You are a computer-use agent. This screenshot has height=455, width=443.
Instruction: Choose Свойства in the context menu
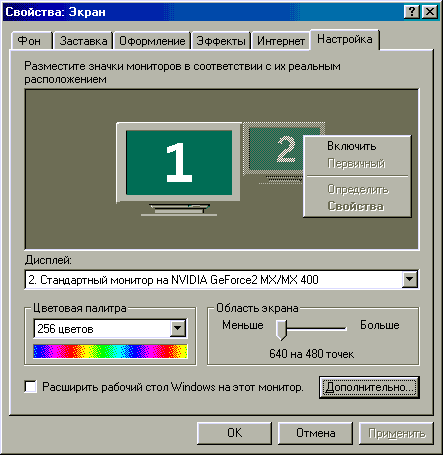coord(355,206)
